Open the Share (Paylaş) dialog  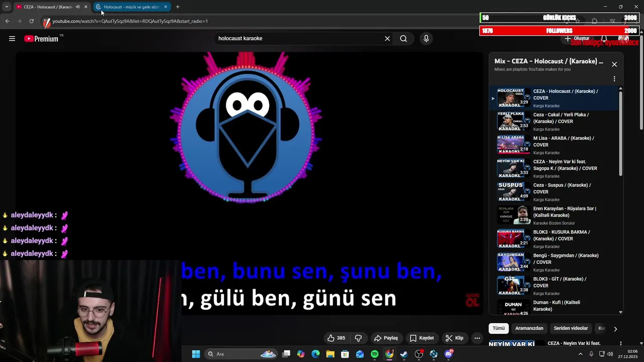[386, 338]
